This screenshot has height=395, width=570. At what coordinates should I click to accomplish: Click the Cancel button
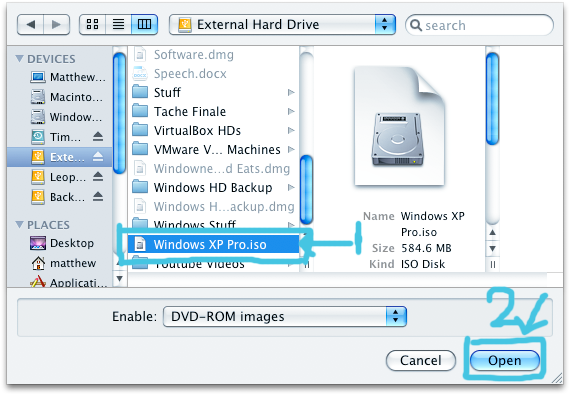click(421, 360)
